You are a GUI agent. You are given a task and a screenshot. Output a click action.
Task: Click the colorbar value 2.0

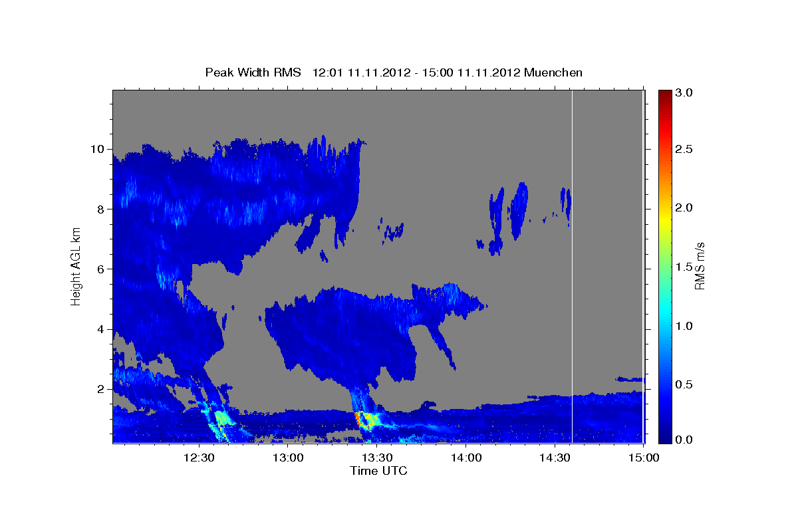pos(686,208)
